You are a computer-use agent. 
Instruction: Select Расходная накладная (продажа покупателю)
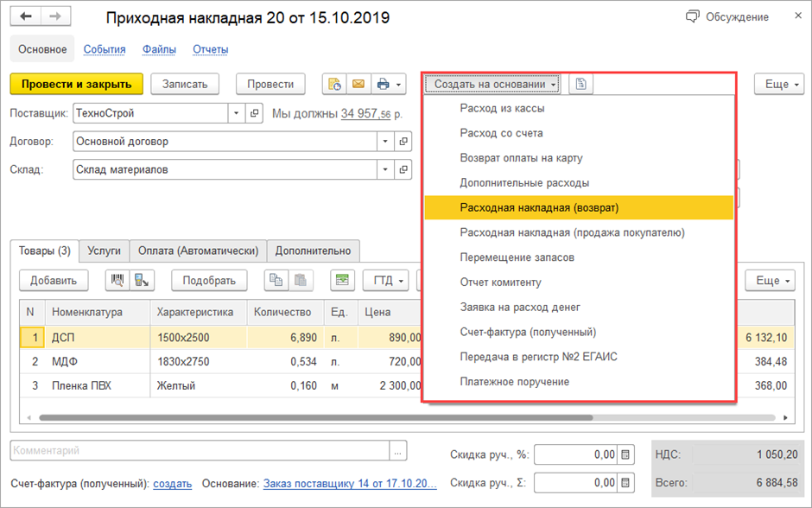point(579,232)
